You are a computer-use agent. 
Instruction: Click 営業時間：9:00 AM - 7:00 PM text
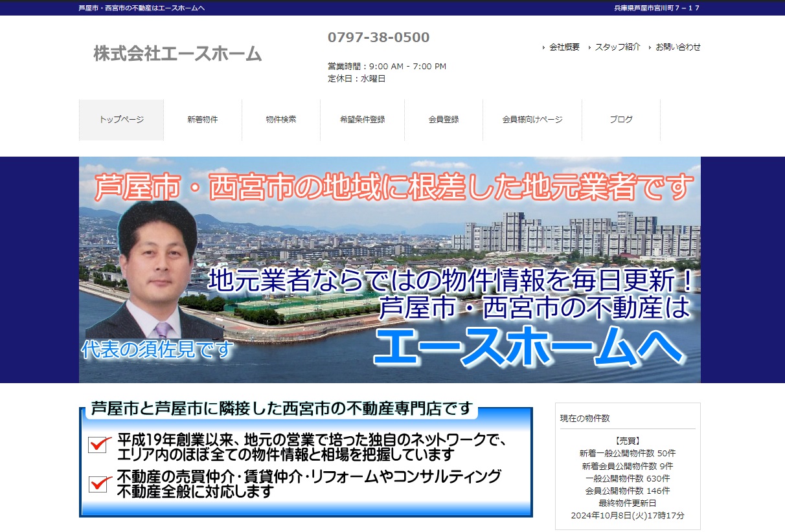[387, 66]
